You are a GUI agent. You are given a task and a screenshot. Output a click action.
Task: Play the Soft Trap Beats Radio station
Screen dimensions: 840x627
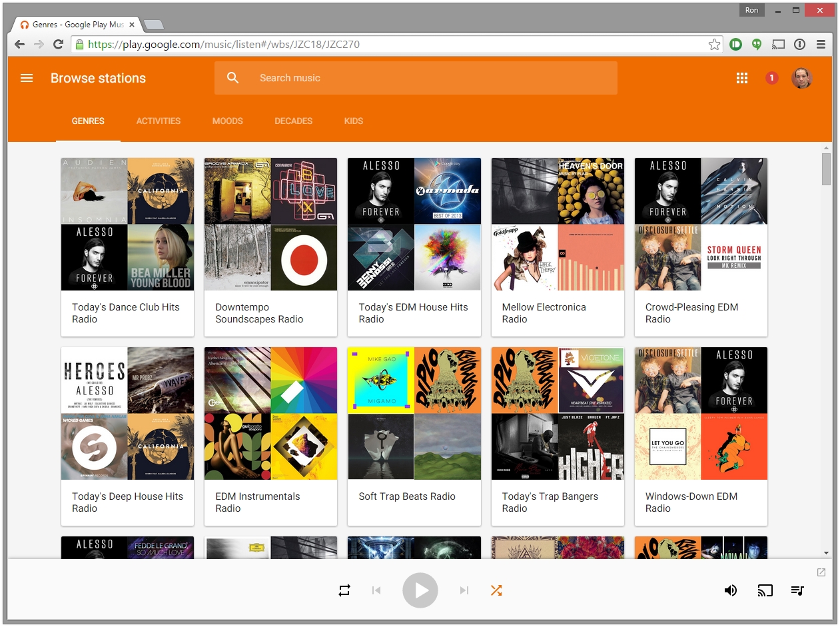pos(414,413)
